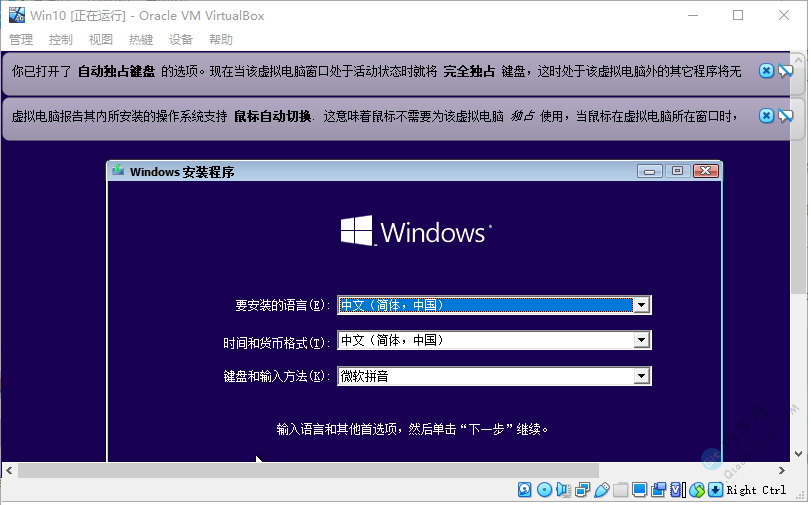Click the network adapters status icon
Viewport: 811px width, 505px height.
582,489
